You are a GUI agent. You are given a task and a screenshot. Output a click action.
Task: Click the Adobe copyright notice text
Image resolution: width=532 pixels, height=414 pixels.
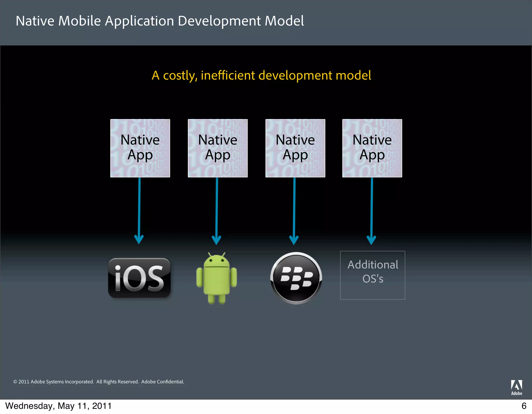coord(99,382)
